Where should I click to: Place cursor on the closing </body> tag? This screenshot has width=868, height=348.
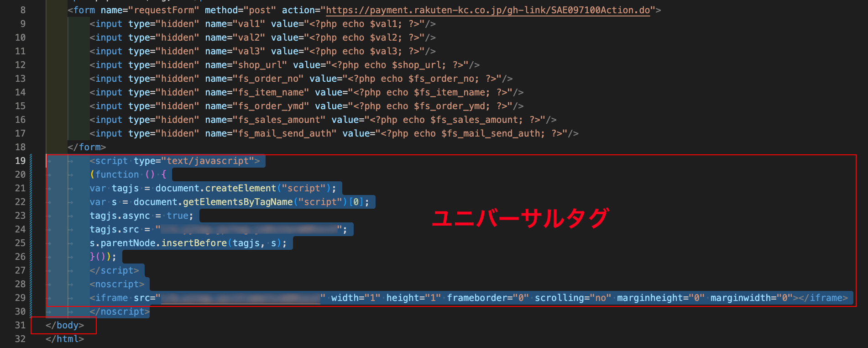click(65, 325)
